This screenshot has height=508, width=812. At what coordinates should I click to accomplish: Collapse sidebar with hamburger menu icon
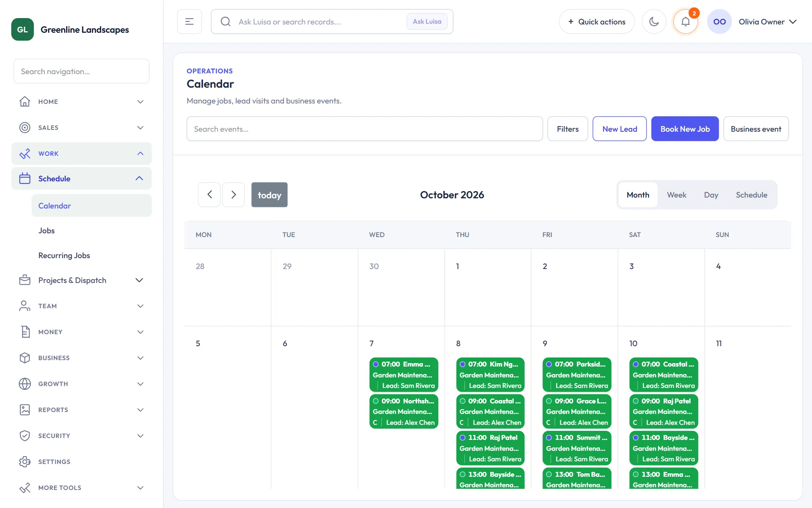pos(189,22)
